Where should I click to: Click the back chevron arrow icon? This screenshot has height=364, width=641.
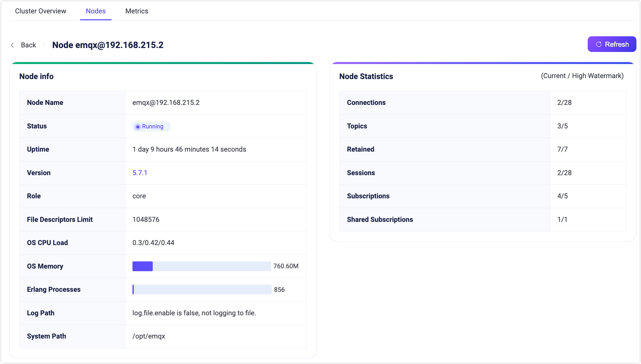12,45
